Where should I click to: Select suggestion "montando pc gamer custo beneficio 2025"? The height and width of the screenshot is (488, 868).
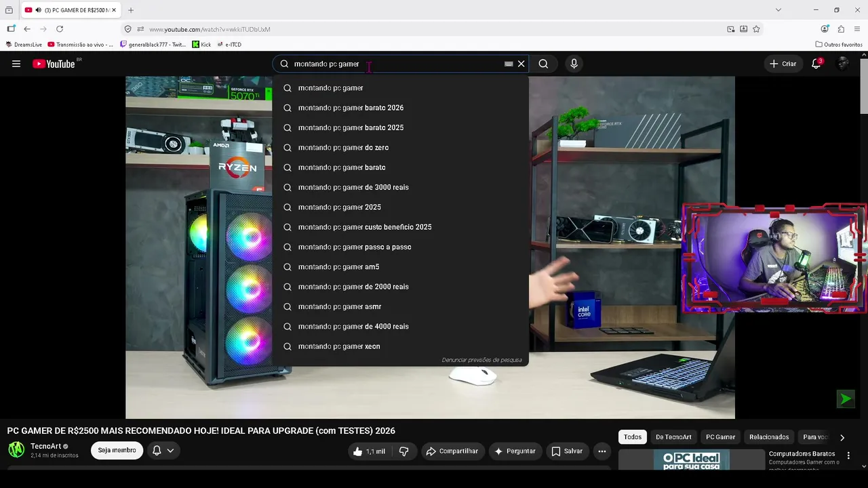400,227
